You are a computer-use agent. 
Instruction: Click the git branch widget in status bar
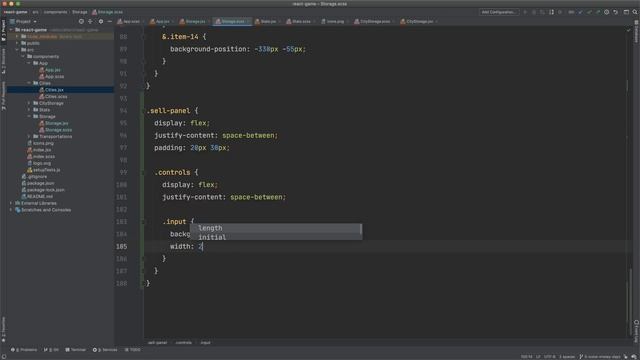coord(600,357)
